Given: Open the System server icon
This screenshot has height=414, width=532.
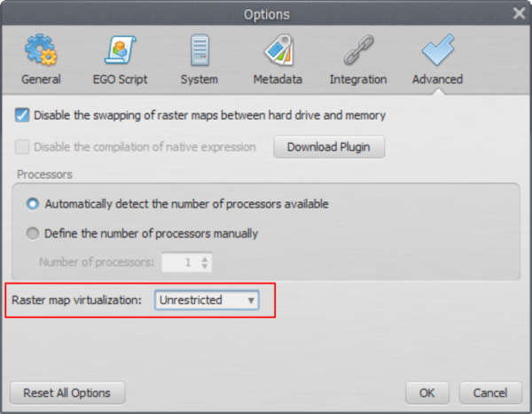Looking at the screenshot, I should [199, 50].
